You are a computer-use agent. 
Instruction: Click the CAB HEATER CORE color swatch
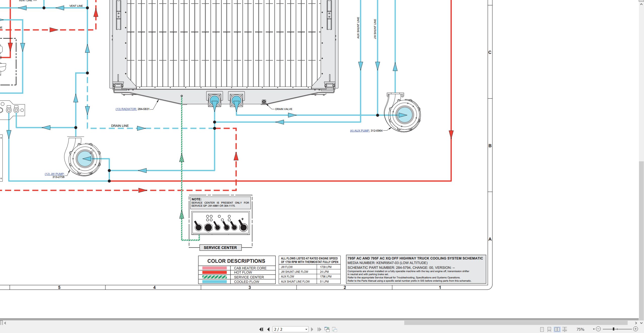pos(214,268)
